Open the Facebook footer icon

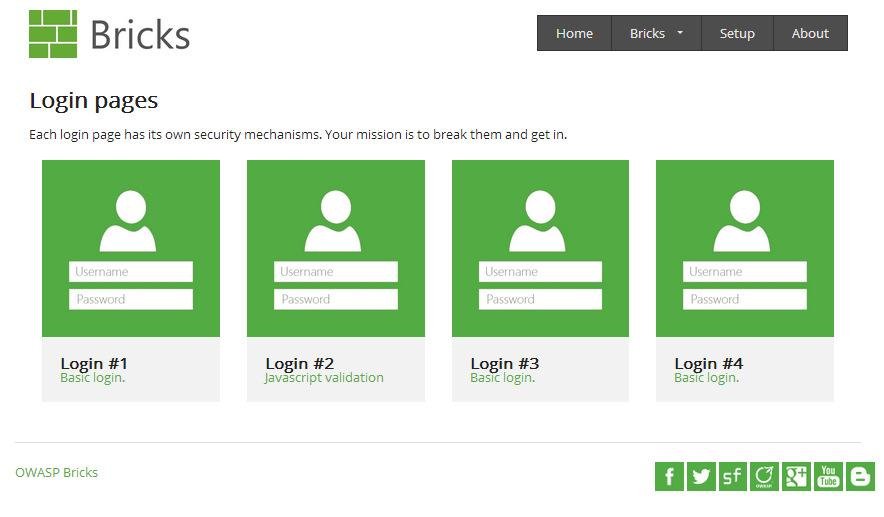click(x=669, y=476)
